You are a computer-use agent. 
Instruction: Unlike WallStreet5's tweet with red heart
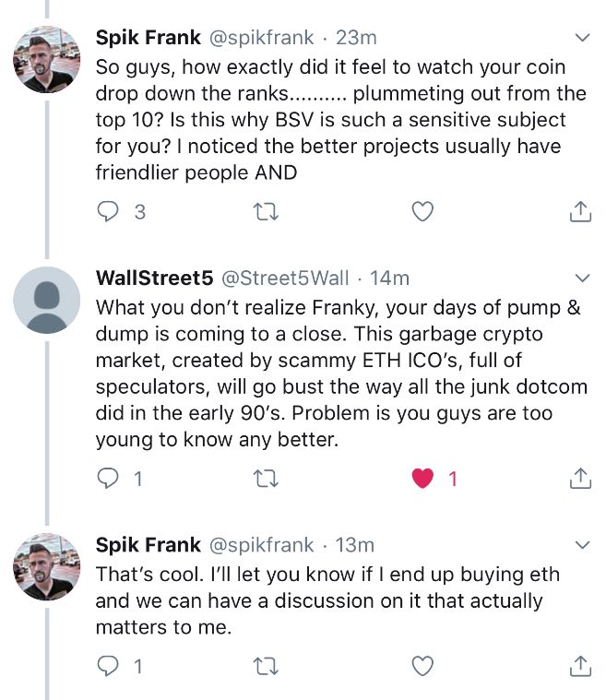(422, 479)
